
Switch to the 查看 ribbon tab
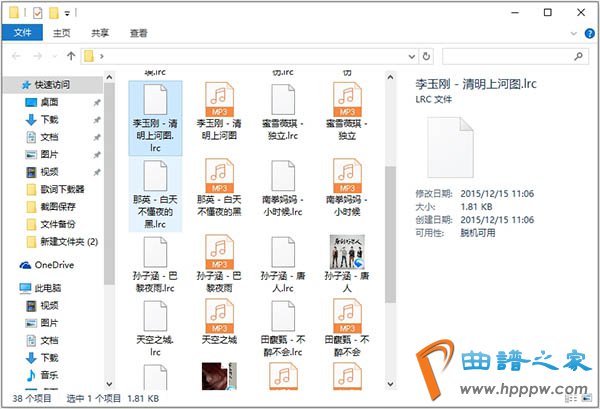coord(138,33)
